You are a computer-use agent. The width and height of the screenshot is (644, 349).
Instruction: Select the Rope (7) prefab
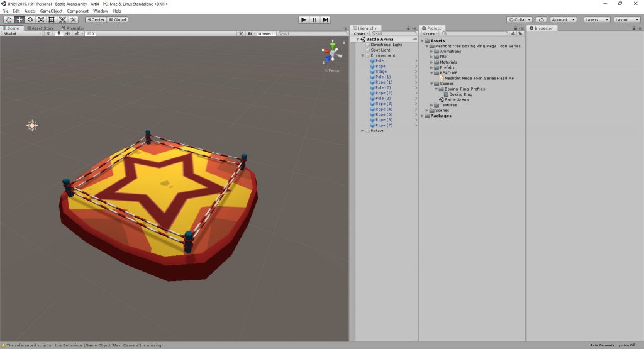384,125
